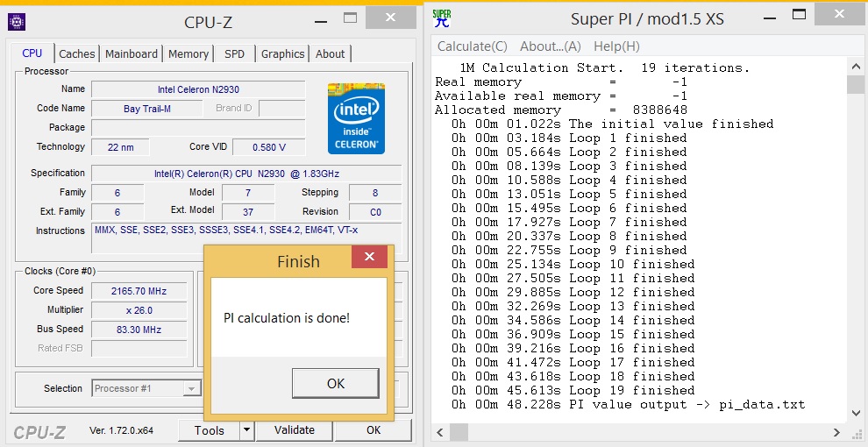Viewport: 868px width, 447px height.
Task: Click the Intel Inside Celeron logo
Action: click(x=356, y=119)
